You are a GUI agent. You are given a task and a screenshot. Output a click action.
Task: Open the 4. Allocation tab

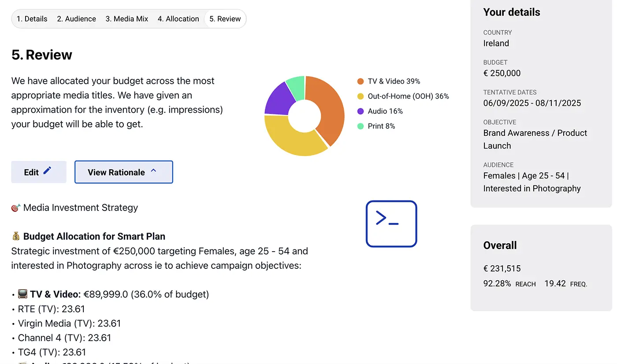pos(178,19)
